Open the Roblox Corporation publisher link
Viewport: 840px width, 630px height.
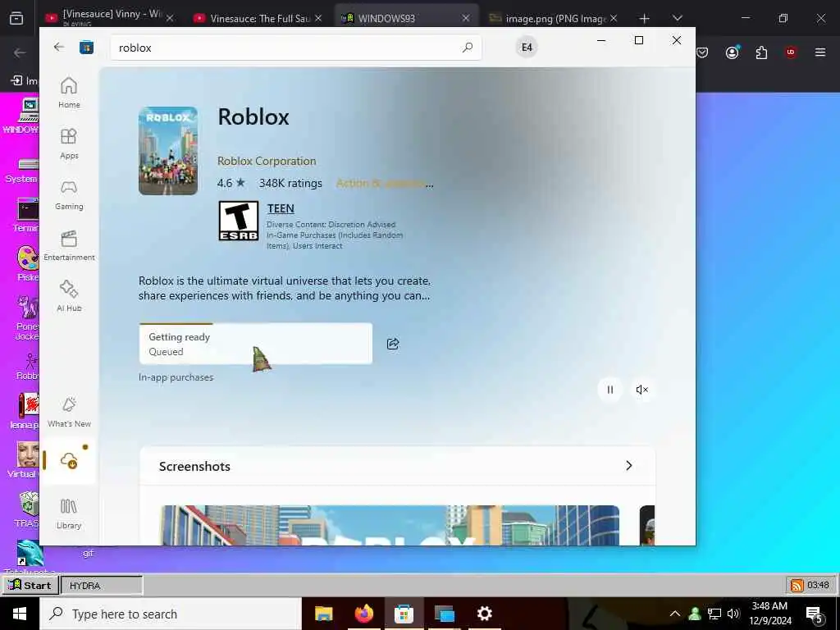point(267,161)
